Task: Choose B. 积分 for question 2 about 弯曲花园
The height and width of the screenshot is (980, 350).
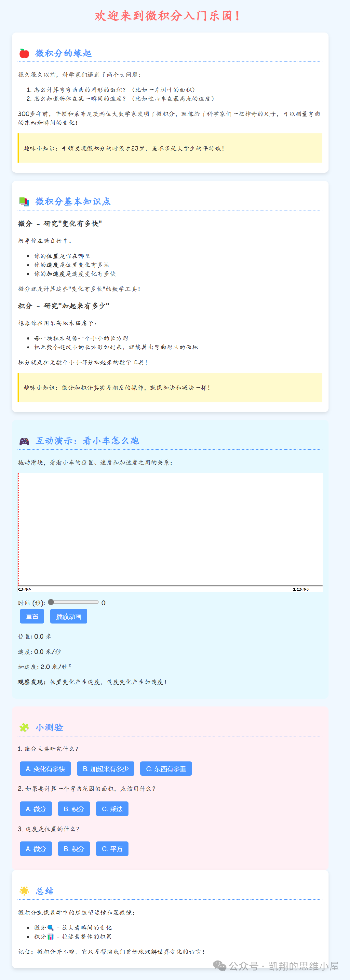Action: pos(74,809)
